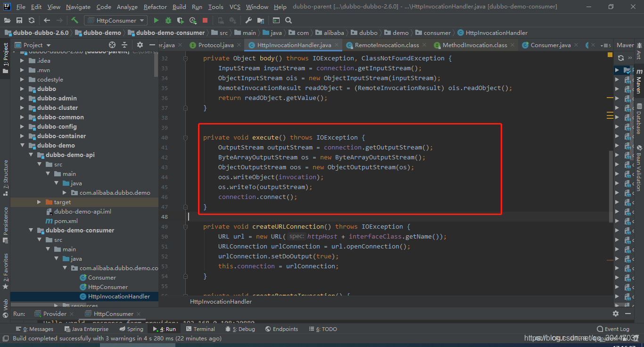This screenshot has height=347, width=644.
Task: Close the HttpInvocationHandler.java tab
Action: pos(337,45)
